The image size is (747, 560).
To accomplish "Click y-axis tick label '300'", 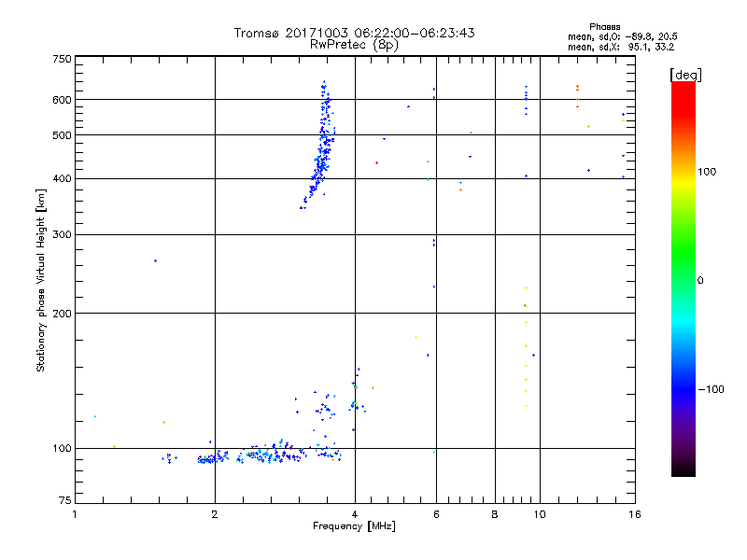I will click(x=62, y=234).
